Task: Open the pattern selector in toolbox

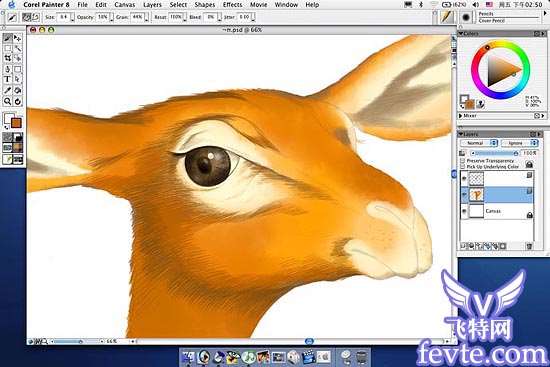Action: tap(7, 148)
